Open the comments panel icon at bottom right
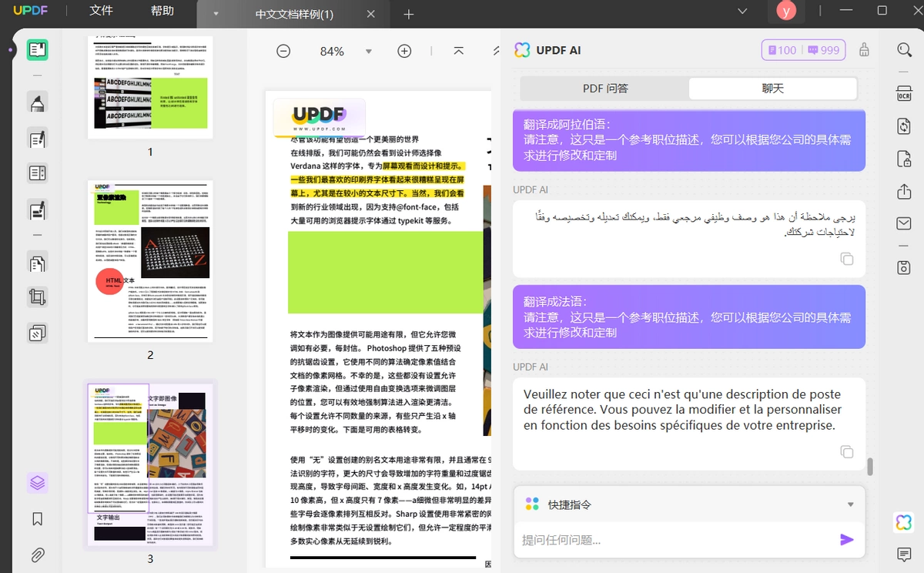Viewport: 924px width, 573px height. [x=904, y=555]
